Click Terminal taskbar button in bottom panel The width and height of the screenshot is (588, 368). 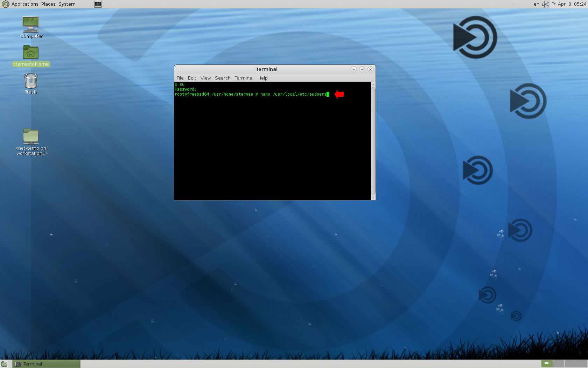[x=47, y=364]
